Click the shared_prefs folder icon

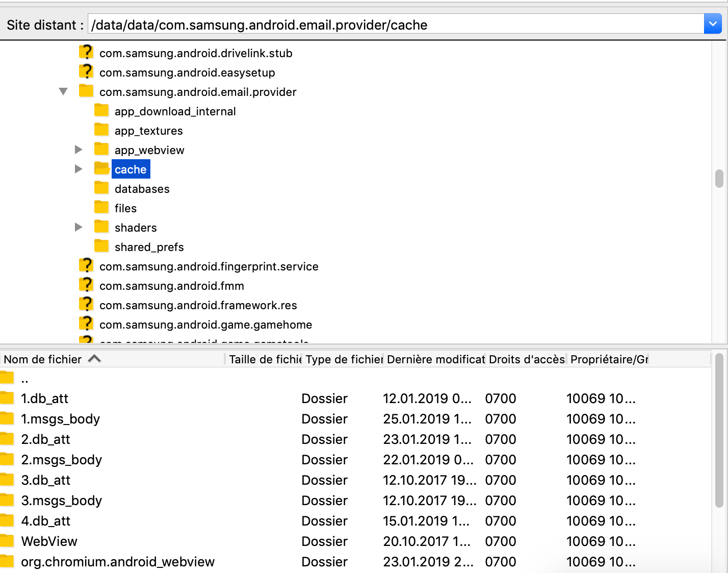point(101,246)
